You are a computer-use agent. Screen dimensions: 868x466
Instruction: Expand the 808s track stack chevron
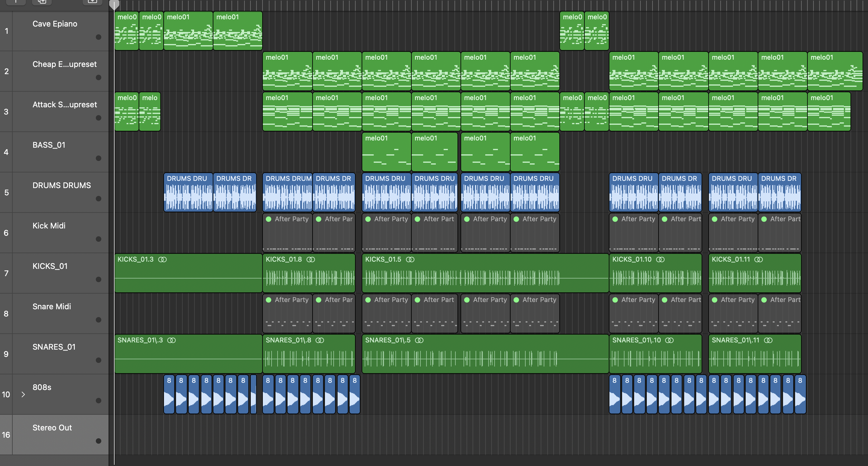(x=23, y=394)
